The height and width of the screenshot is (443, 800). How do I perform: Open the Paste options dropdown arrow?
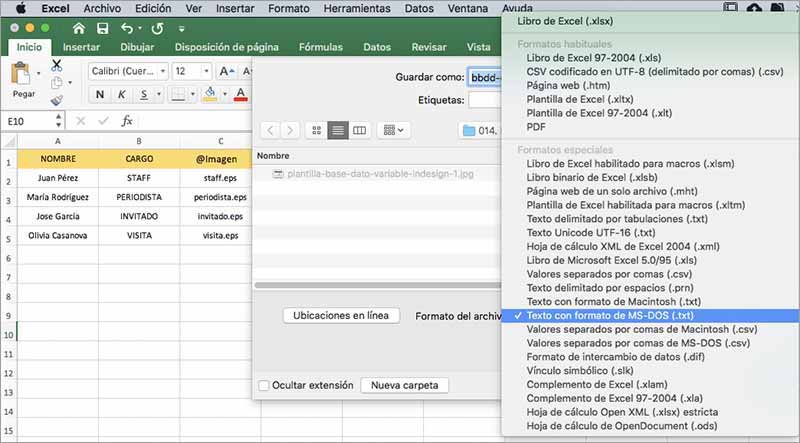coord(38,74)
